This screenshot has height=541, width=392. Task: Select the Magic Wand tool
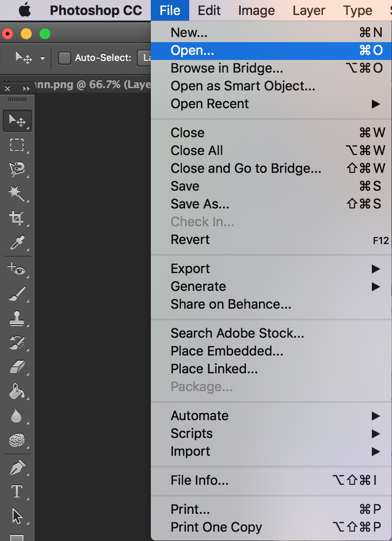click(x=17, y=193)
